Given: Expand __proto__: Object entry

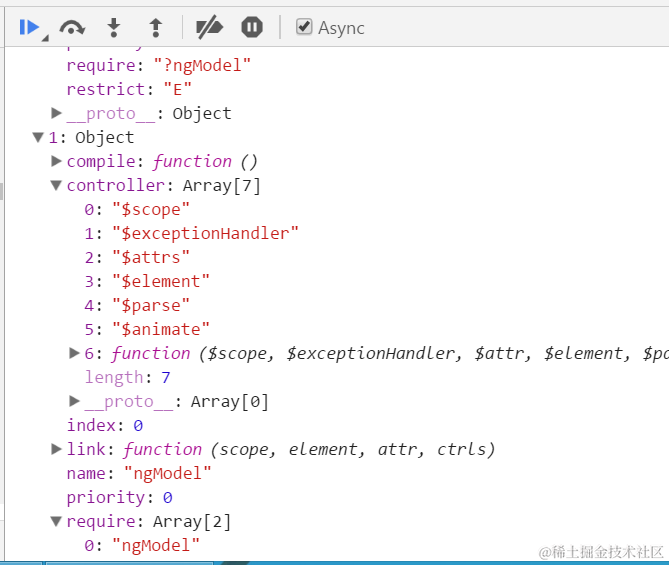Looking at the screenshot, I should click(56, 113).
